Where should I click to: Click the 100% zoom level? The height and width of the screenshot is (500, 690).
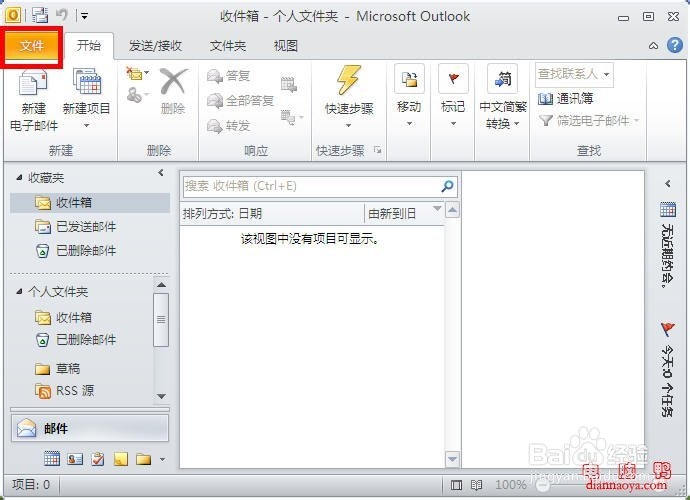pyautogui.click(x=510, y=485)
